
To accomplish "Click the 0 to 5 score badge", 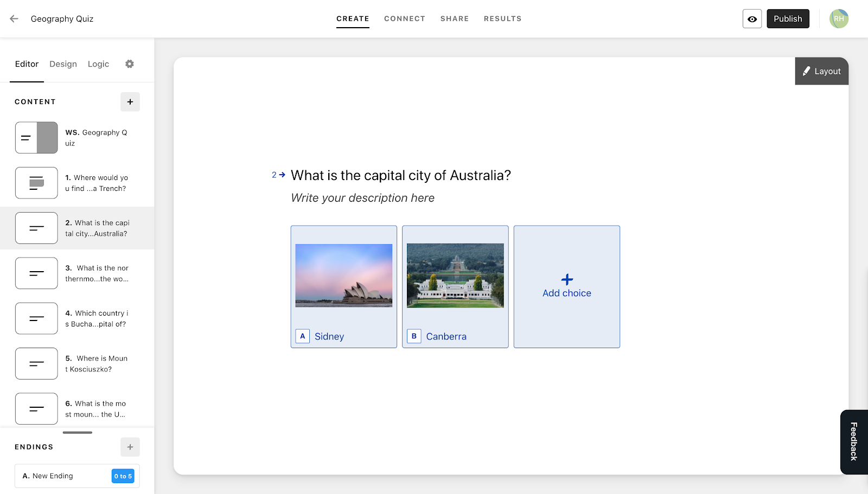I will [x=123, y=476].
